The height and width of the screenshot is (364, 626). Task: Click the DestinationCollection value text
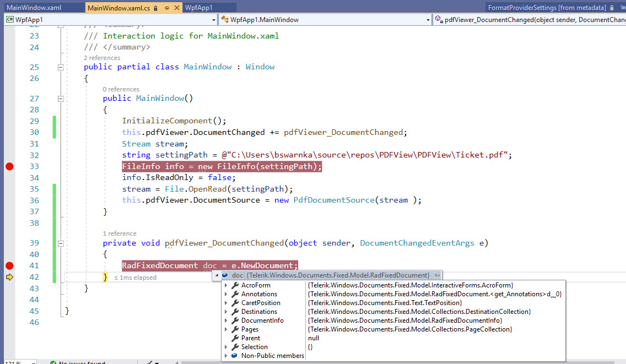(x=419, y=312)
